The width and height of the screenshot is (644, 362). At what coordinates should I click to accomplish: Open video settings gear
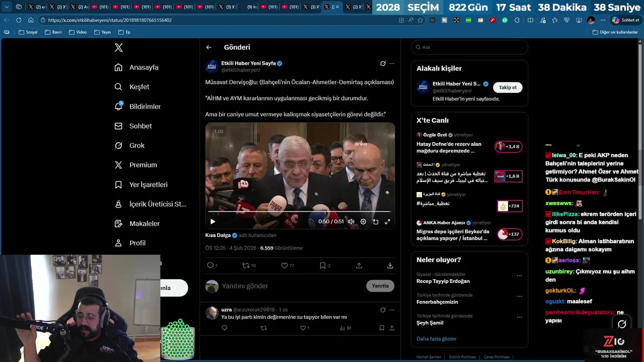pos(363,221)
